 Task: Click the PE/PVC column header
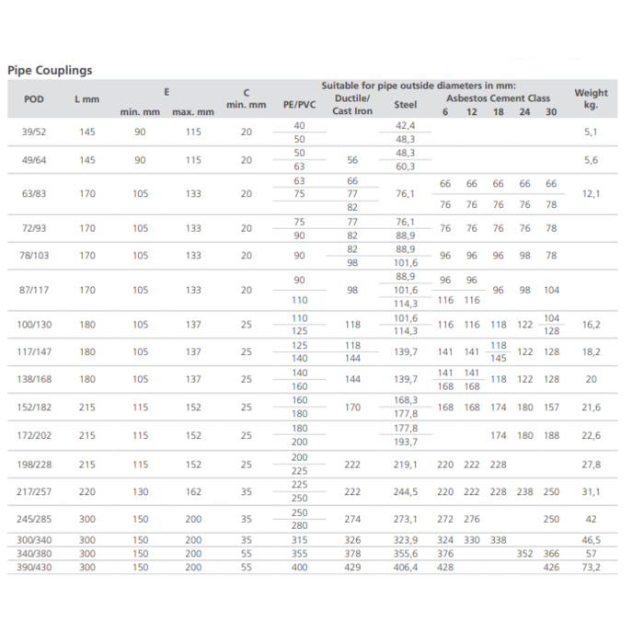pyautogui.click(x=299, y=105)
